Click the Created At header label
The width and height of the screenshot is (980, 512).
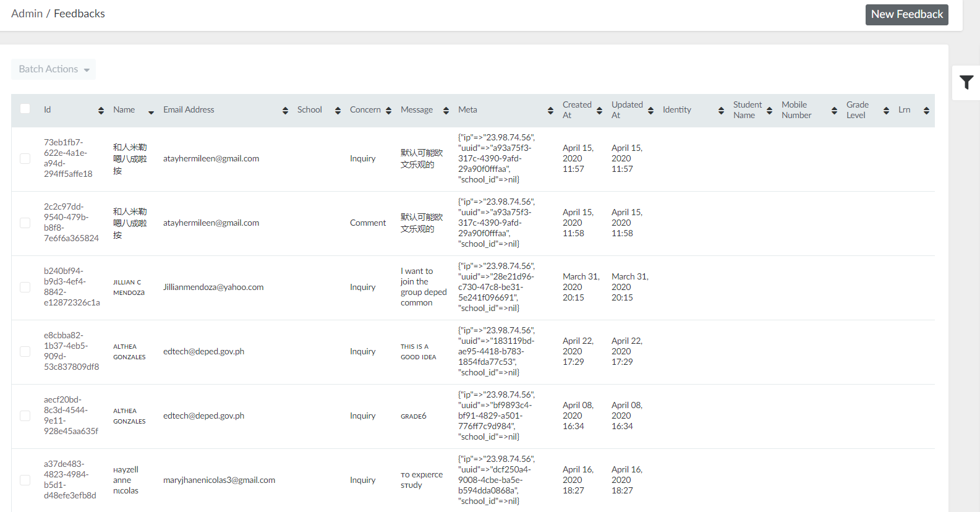pos(577,110)
